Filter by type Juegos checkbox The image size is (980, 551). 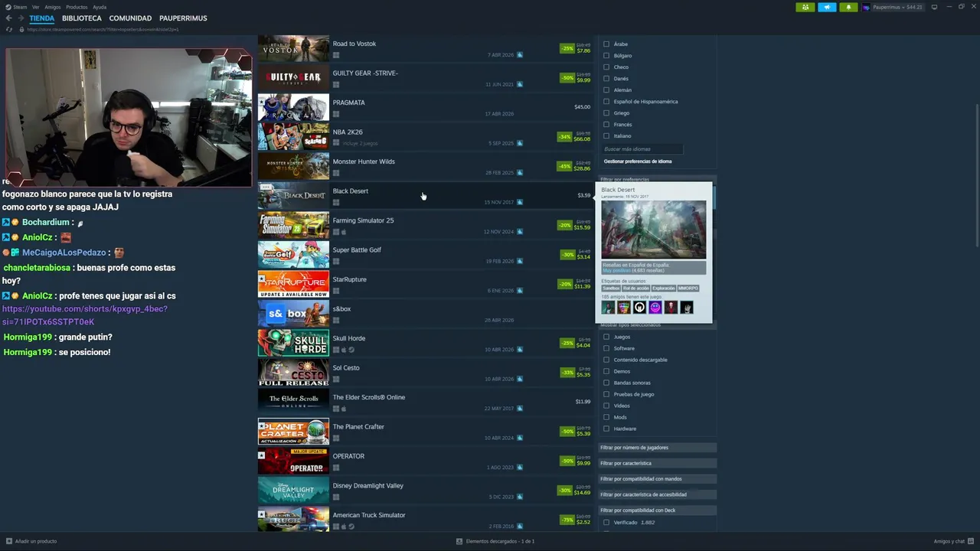point(606,337)
